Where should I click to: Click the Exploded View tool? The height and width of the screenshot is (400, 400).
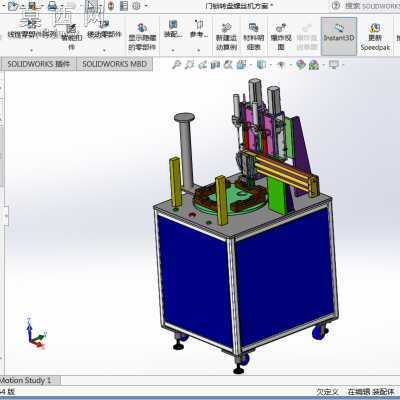pyautogui.click(x=281, y=37)
